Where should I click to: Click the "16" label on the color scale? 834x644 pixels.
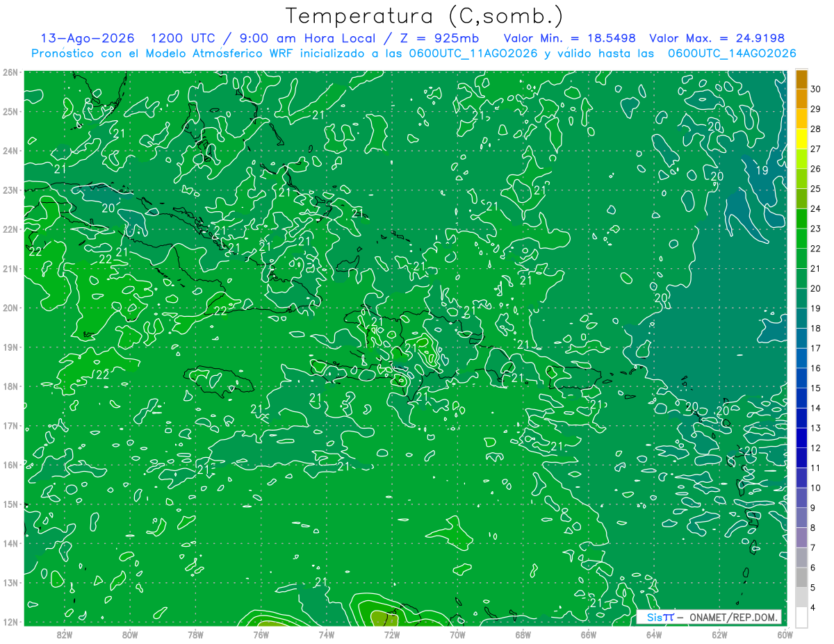(x=816, y=368)
